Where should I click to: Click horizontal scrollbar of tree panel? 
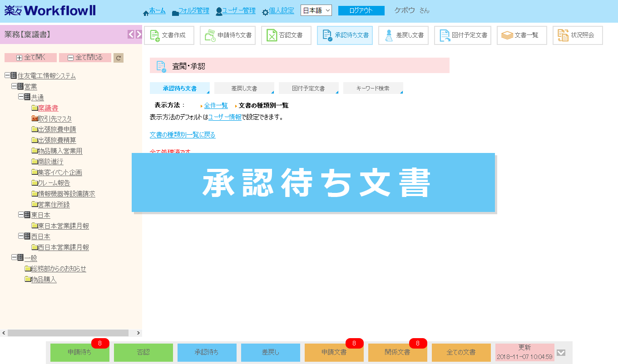click(68, 333)
